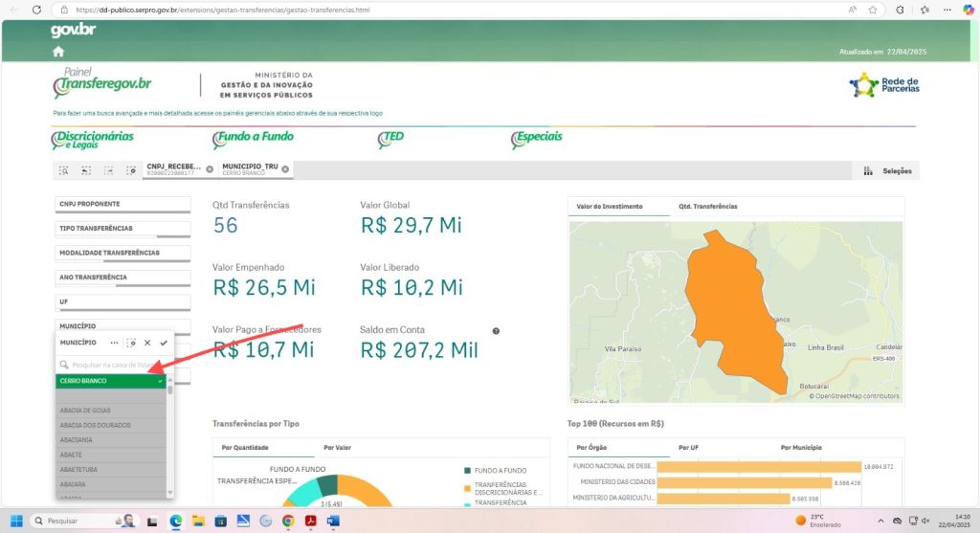Open the Fundo a Fundo panel
The height and width of the screenshot is (533, 980).
pyautogui.click(x=253, y=139)
